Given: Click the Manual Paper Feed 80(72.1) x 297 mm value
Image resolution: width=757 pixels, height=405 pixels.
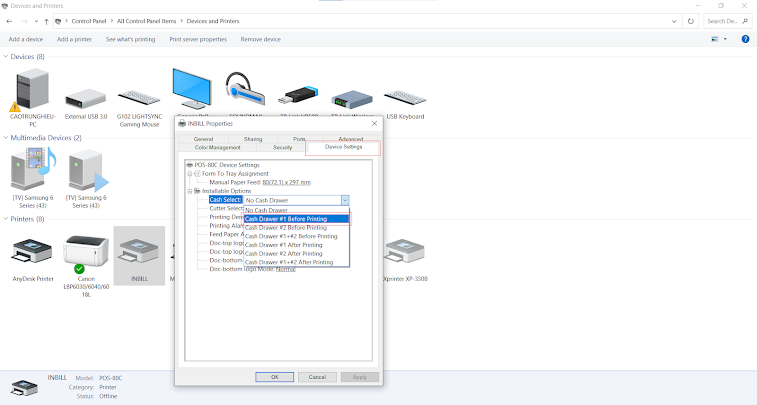Looking at the screenshot, I should click(287, 182).
